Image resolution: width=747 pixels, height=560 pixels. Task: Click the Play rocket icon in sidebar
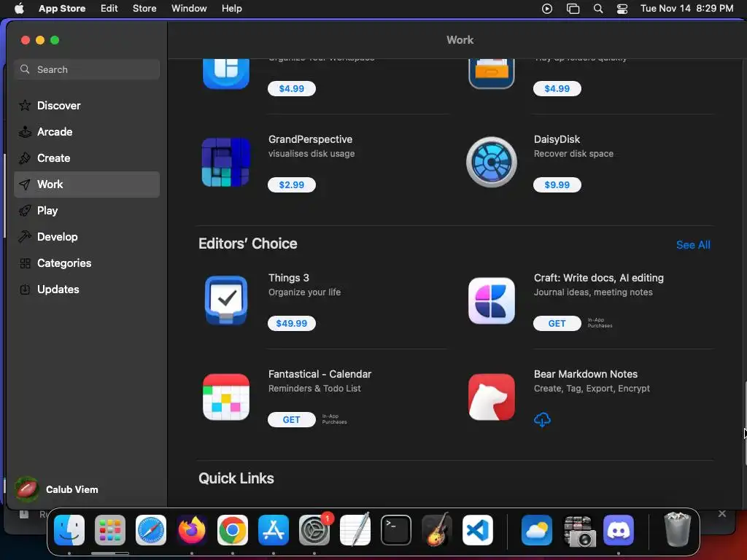(x=25, y=211)
